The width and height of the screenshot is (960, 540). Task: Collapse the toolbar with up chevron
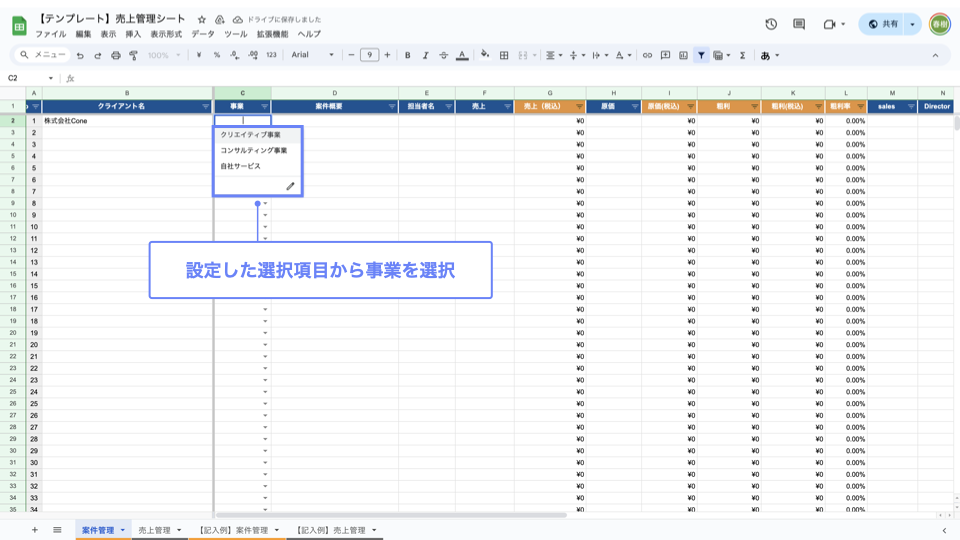coord(936,55)
